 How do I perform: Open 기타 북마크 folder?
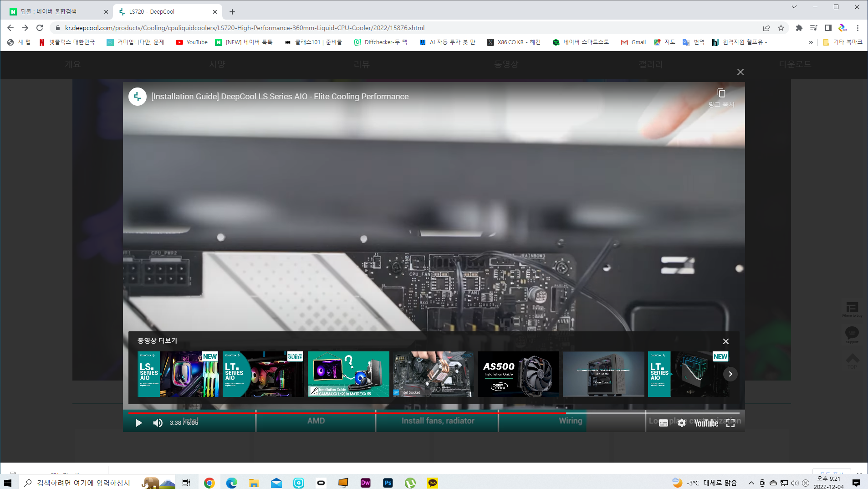[x=843, y=42]
